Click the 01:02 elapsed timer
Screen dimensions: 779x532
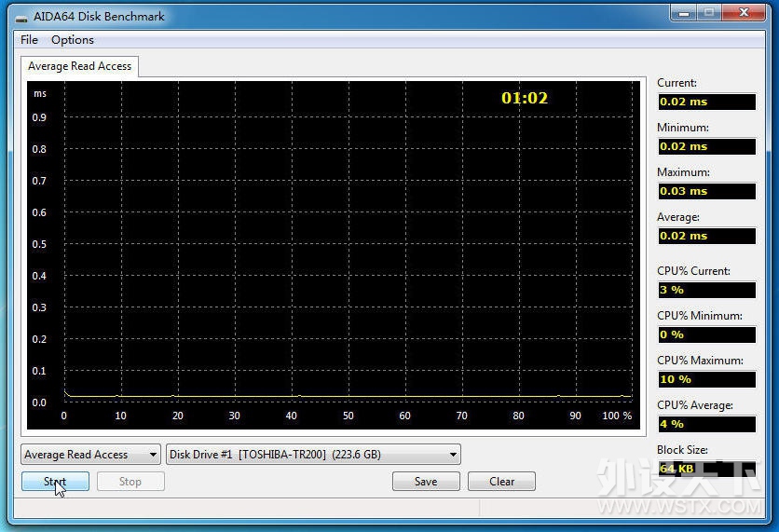[525, 98]
